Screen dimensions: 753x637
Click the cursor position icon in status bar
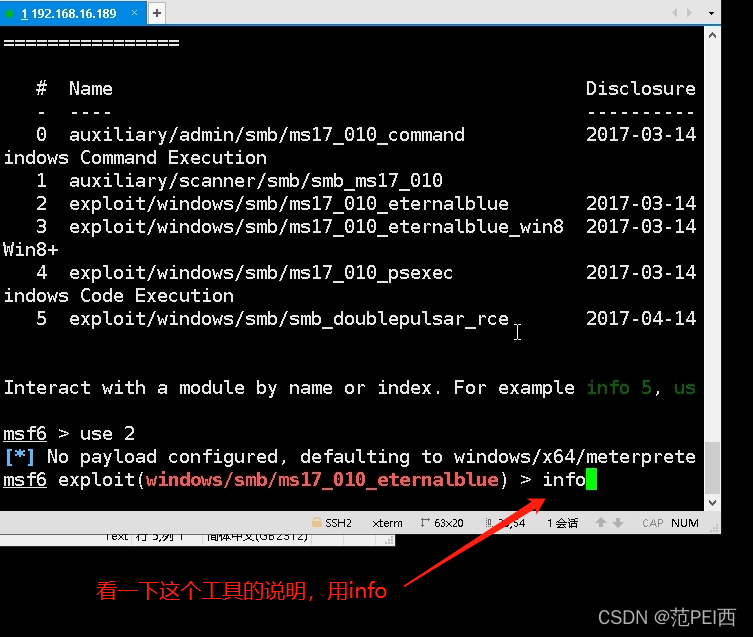489,523
